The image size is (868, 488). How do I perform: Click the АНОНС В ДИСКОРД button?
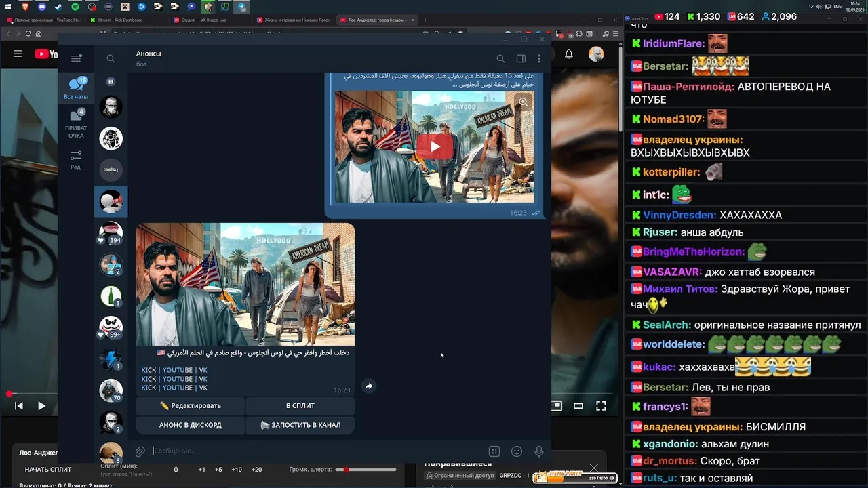190,425
